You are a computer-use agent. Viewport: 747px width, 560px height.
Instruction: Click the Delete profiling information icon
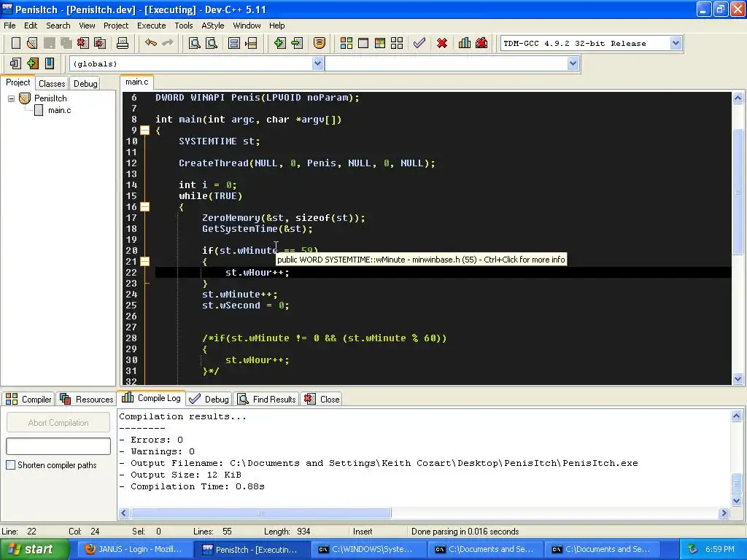(481, 43)
